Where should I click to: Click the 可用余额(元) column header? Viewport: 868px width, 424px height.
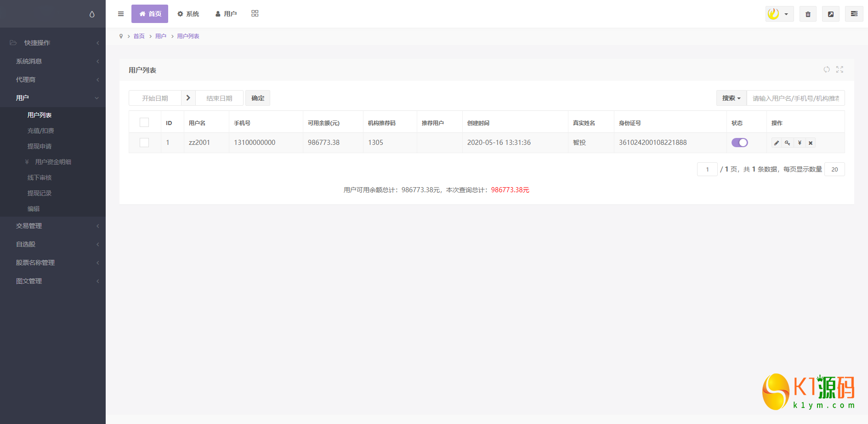(x=323, y=123)
